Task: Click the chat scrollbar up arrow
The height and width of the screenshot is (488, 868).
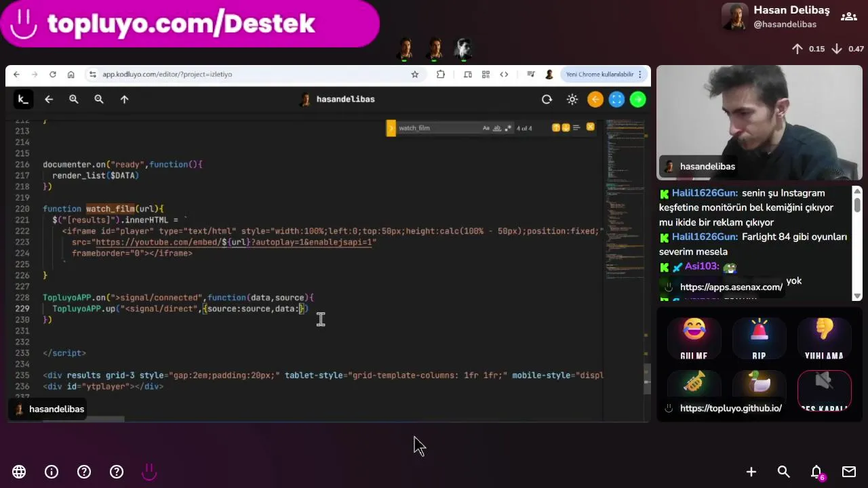Action: (857, 191)
